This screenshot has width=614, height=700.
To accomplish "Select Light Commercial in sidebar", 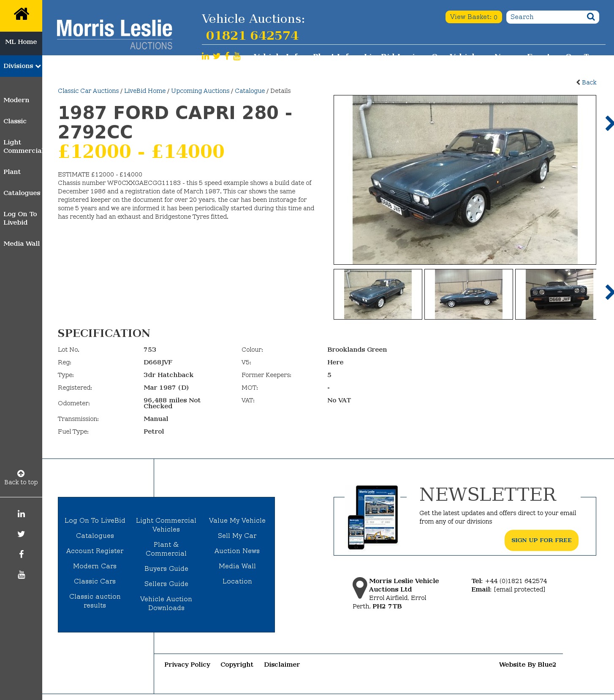I will click(23, 147).
